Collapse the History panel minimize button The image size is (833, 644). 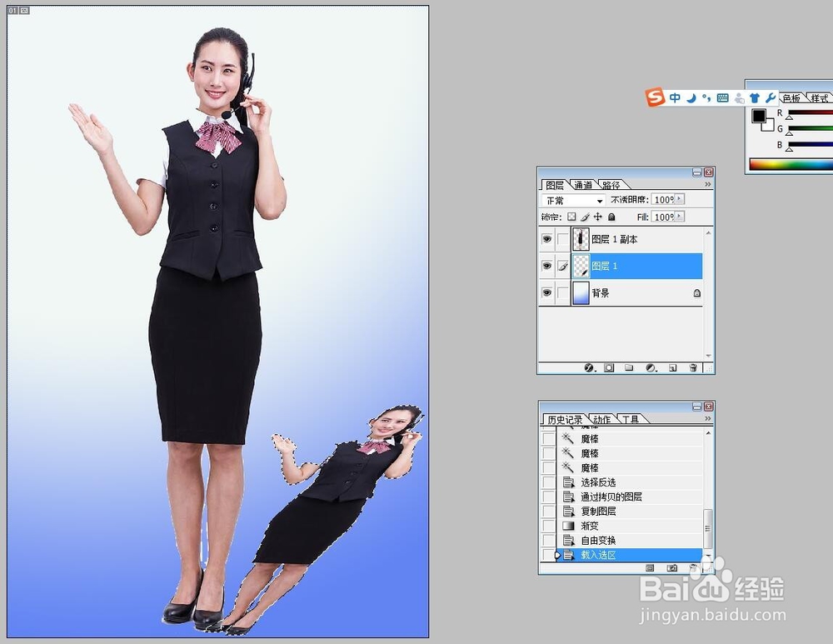[x=697, y=407]
